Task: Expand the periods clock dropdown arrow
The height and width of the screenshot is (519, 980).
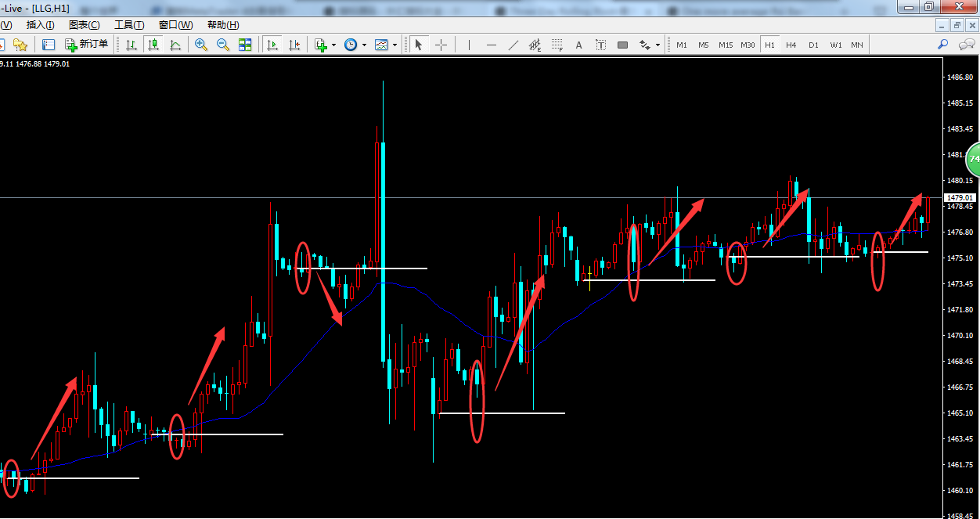Action: [x=364, y=45]
